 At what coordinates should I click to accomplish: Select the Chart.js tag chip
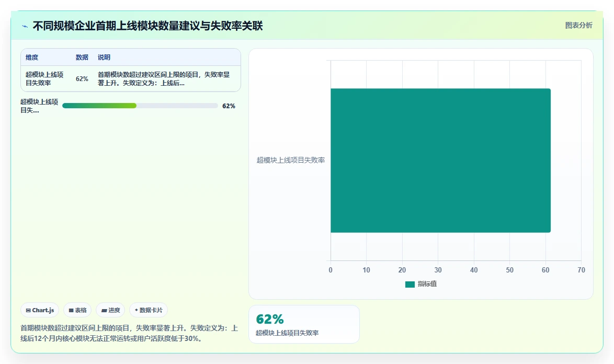coord(40,310)
